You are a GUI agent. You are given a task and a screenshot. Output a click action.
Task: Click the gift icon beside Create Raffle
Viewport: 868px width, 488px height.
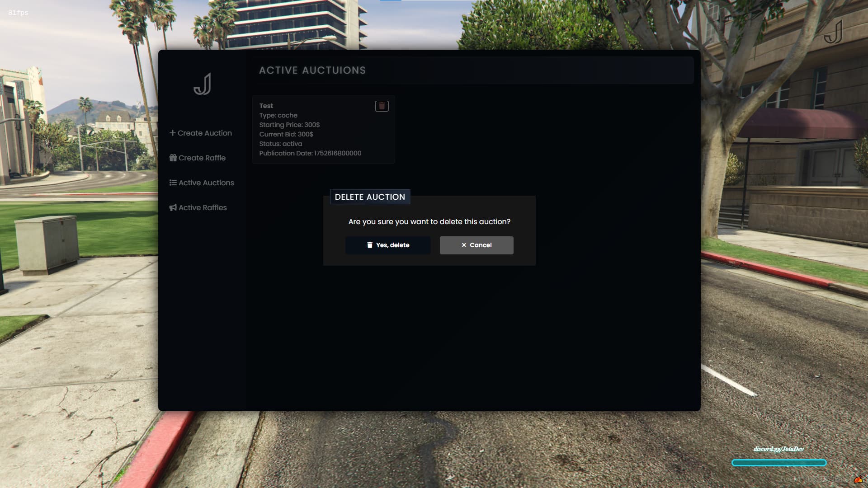[173, 158]
